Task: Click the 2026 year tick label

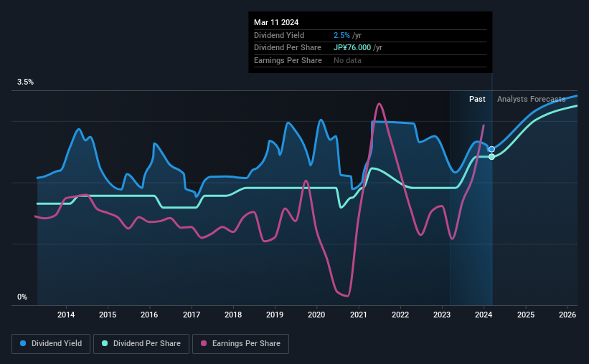Action: pos(567,315)
